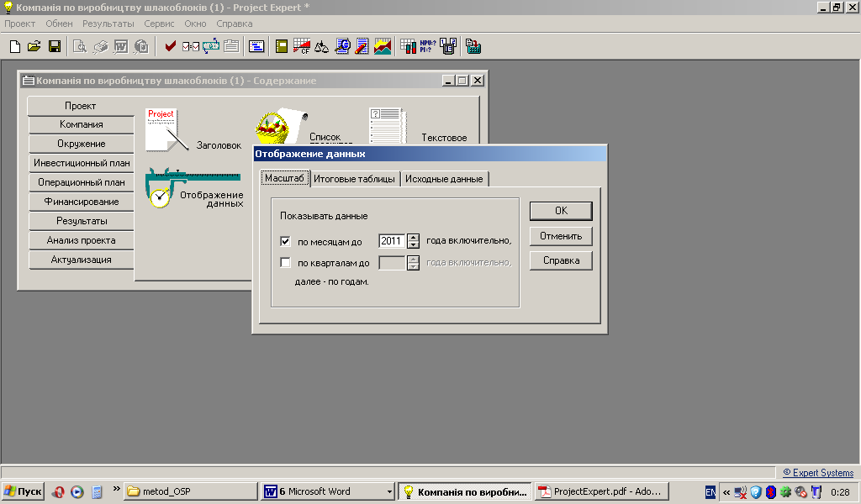Expand hidden tray icons with chevron

coord(726,492)
